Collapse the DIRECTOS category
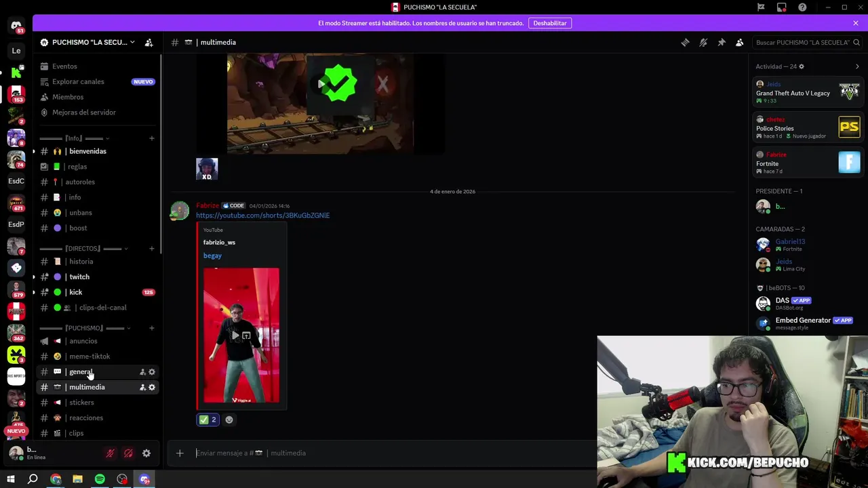The image size is (868, 488). coord(83,249)
